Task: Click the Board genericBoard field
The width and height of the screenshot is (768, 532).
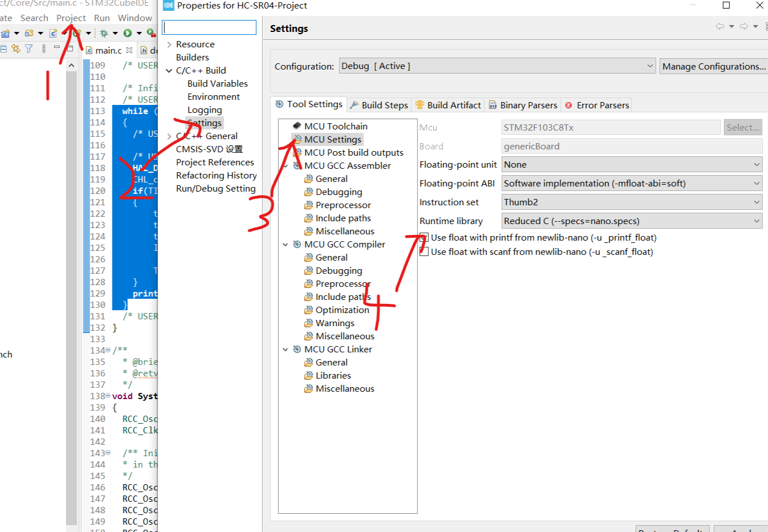Action: coord(632,146)
